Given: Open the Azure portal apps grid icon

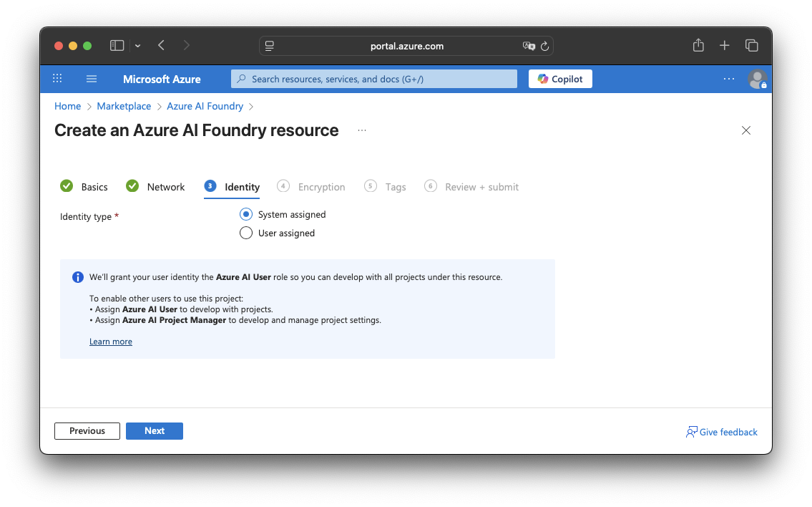Looking at the screenshot, I should coord(57,79).
